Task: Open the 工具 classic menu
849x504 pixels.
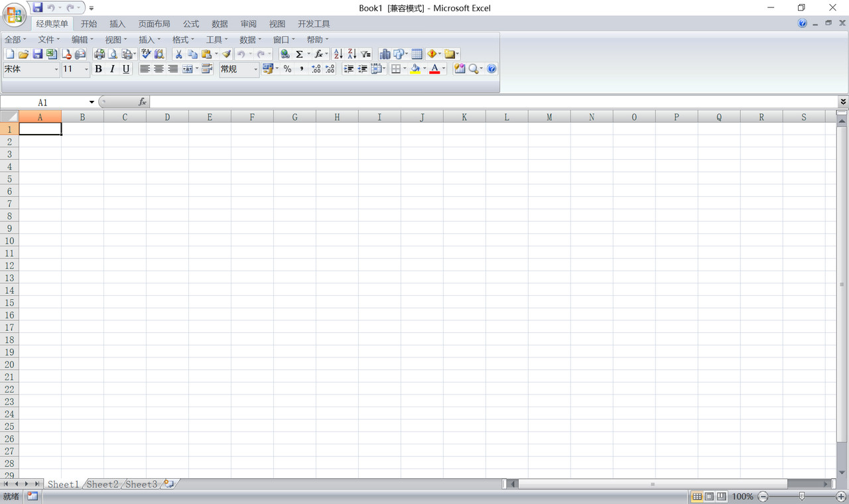Action: [218, 40]
